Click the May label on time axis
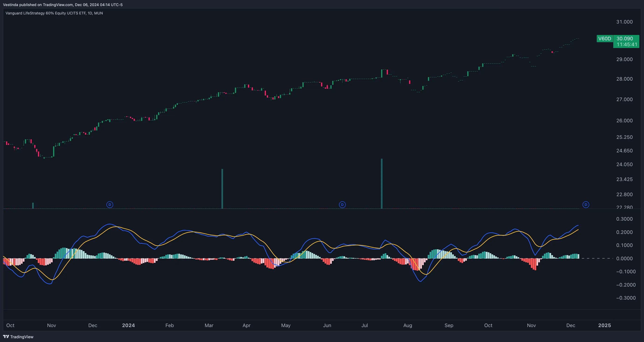 click(x=286, y=325)
